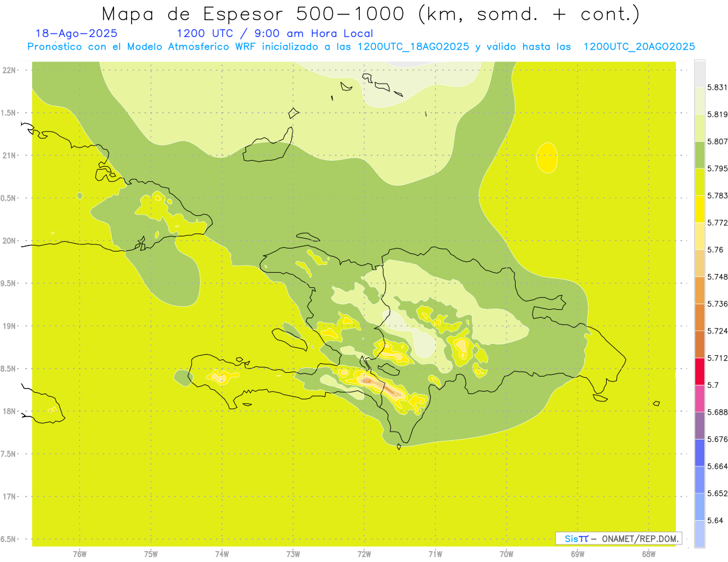Click the dark blue swatch above 5.664

(x=699, y=452)
